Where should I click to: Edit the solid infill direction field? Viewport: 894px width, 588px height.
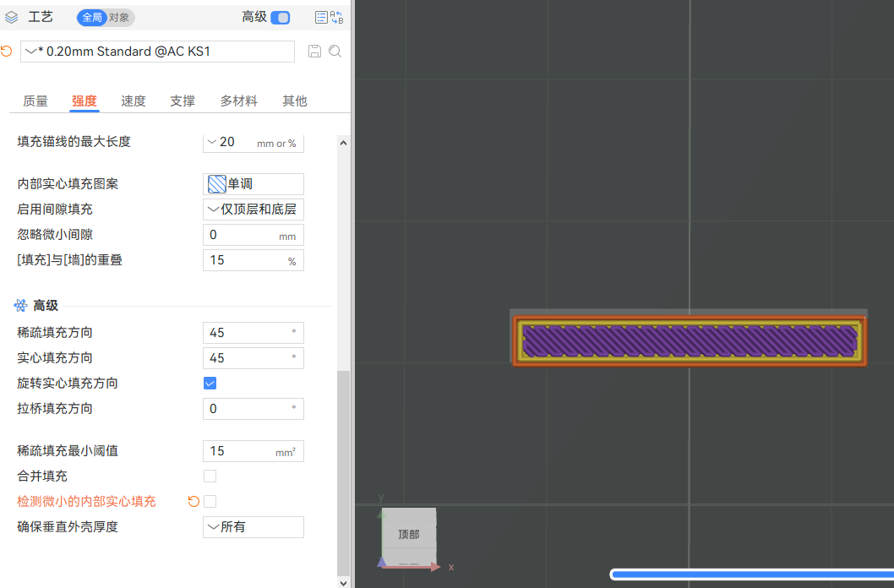[x=253, y=358]
